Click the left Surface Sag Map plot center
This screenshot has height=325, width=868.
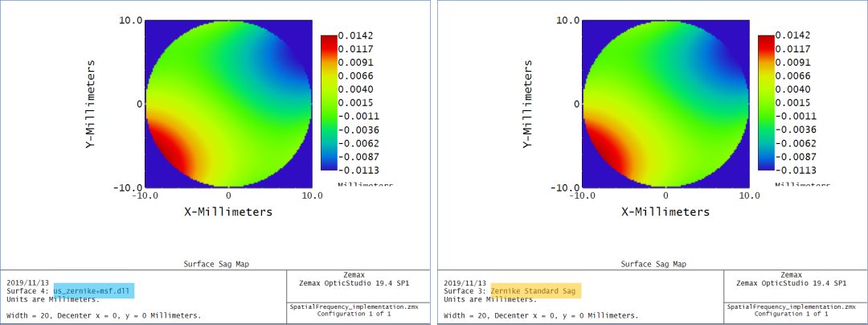coord(228,103)
